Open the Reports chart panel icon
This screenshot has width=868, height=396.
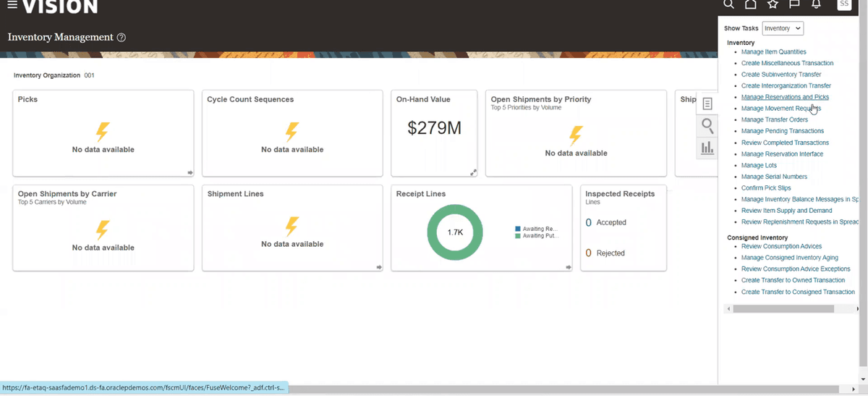[x=707, y=148]
